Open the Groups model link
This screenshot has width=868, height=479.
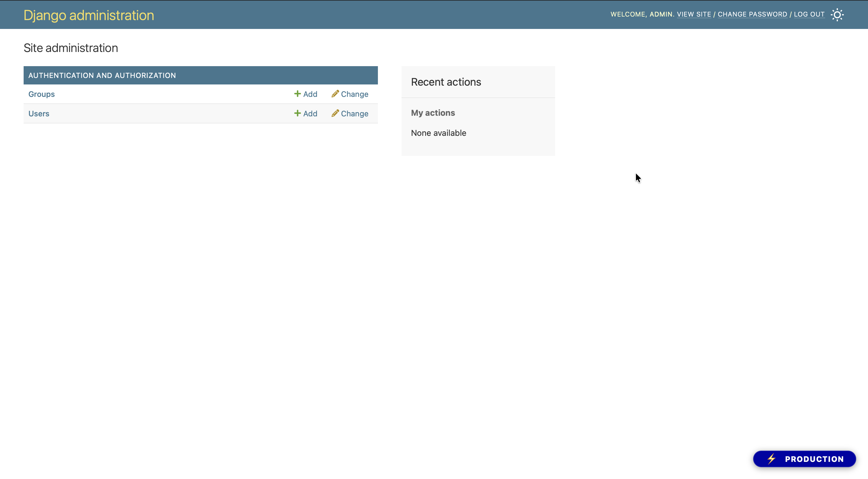click(41, 94)
